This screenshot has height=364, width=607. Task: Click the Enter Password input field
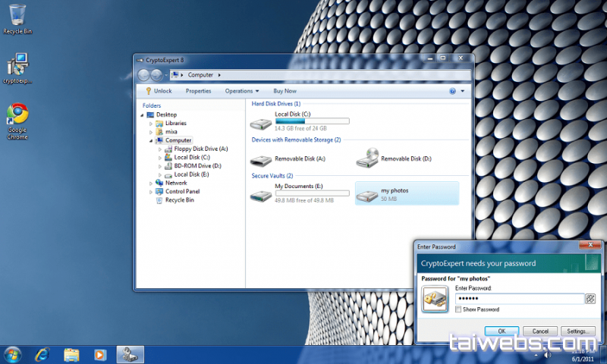coord(517,299)
